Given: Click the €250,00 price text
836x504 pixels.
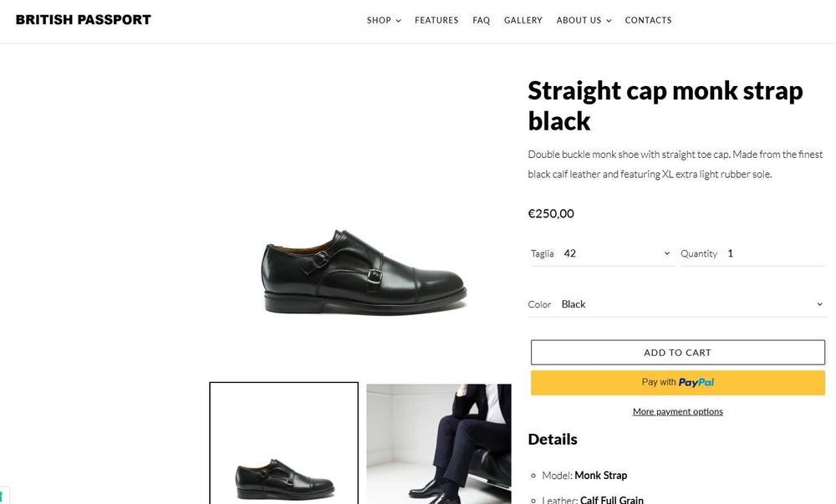Looking at the screenshot, I should coord(551,213).
